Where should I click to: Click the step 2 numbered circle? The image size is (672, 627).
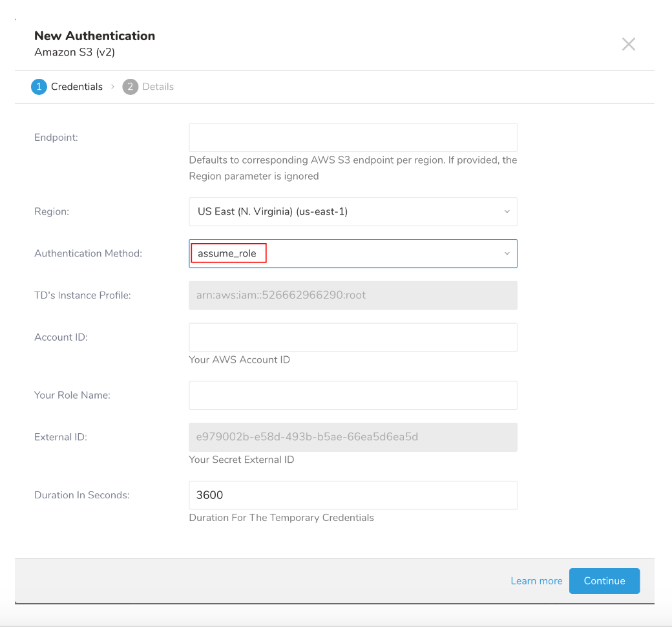pos(131,87)
